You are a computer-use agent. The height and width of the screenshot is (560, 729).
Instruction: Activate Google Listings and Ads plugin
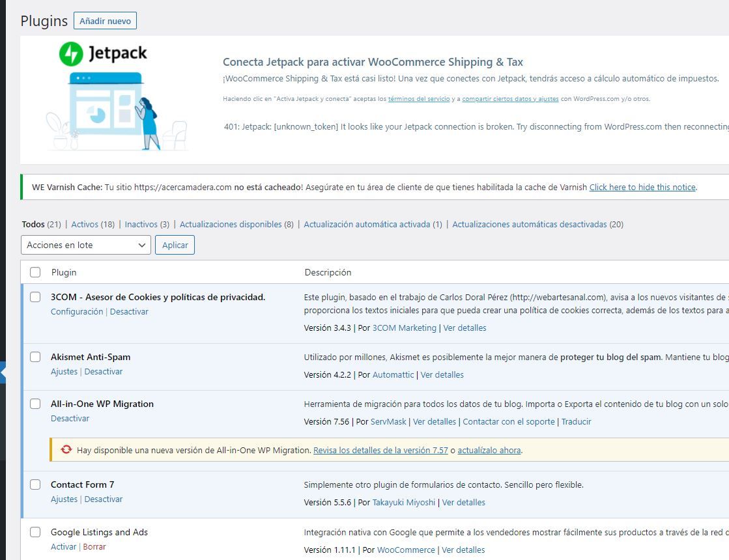pyautogui.click(x=63, y=547)
